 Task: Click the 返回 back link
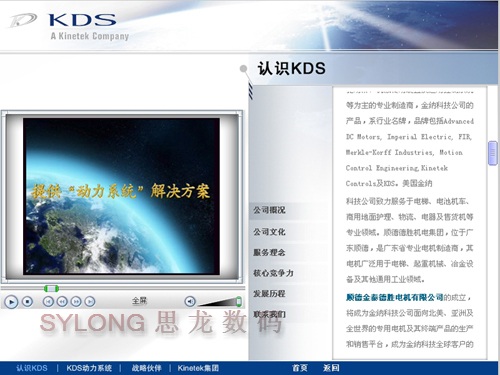coord(331,368)
